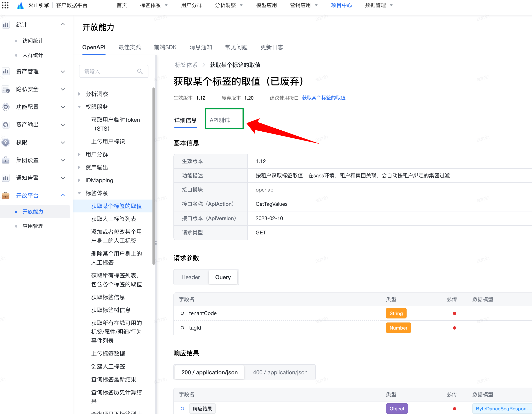The width and height of the screenshot is (532, 414).
Task: Expand the 资产管理 sidebar chevron
Action: (63, 72)
